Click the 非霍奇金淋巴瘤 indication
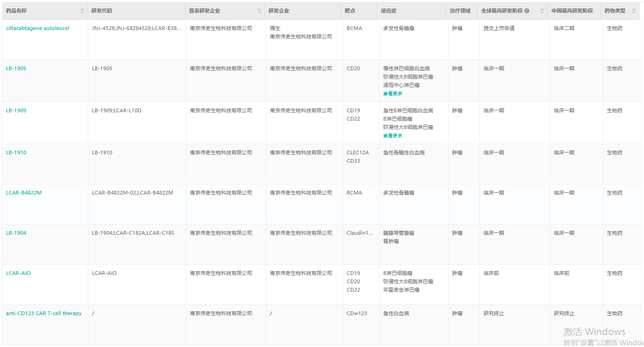 tap(401, 290)
